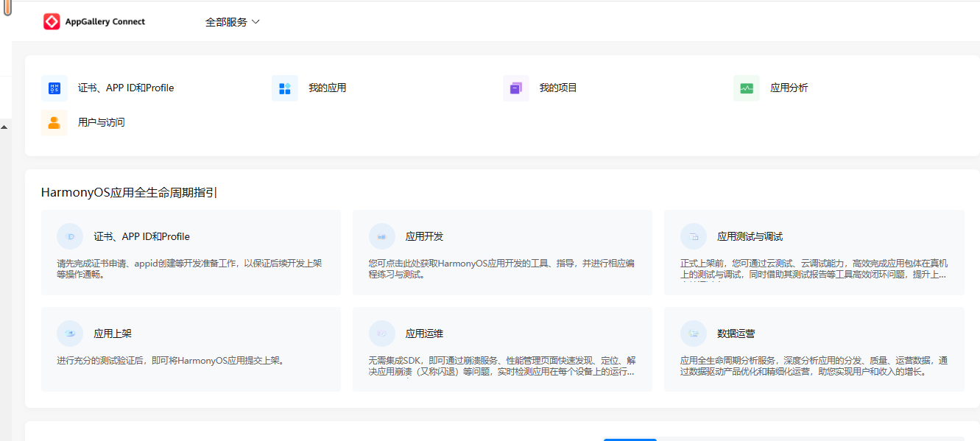Open 我的应用 link
980x441 pixels.
(x=327, y=88)
